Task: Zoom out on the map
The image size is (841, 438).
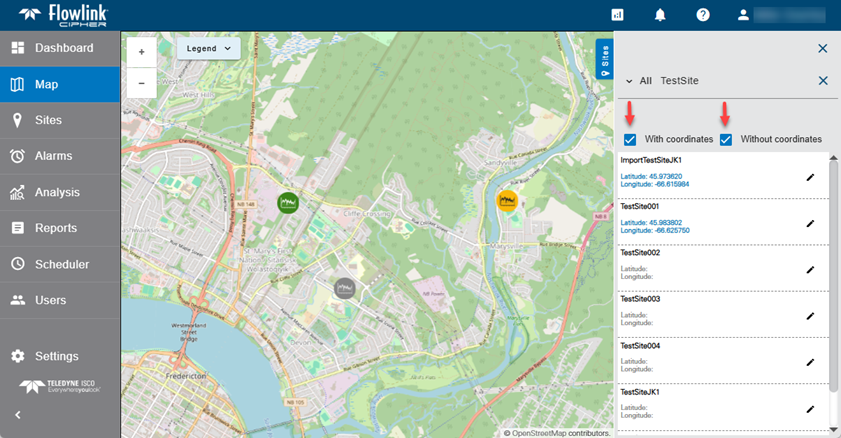Action: (141, 83)
